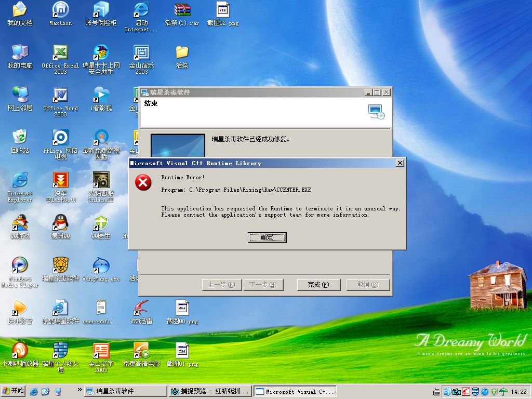
Task: Select the 截图01.png file icon
Action: coord(182,354)
